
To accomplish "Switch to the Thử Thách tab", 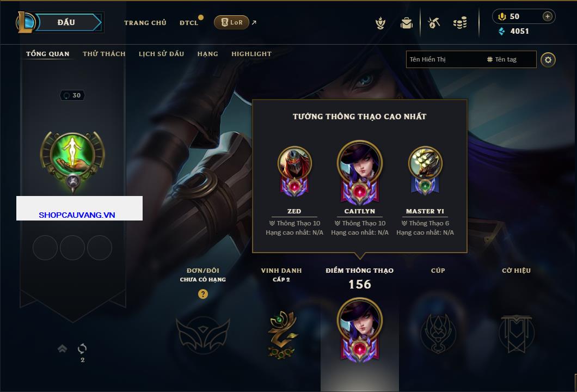I will [x=104, y=54].
